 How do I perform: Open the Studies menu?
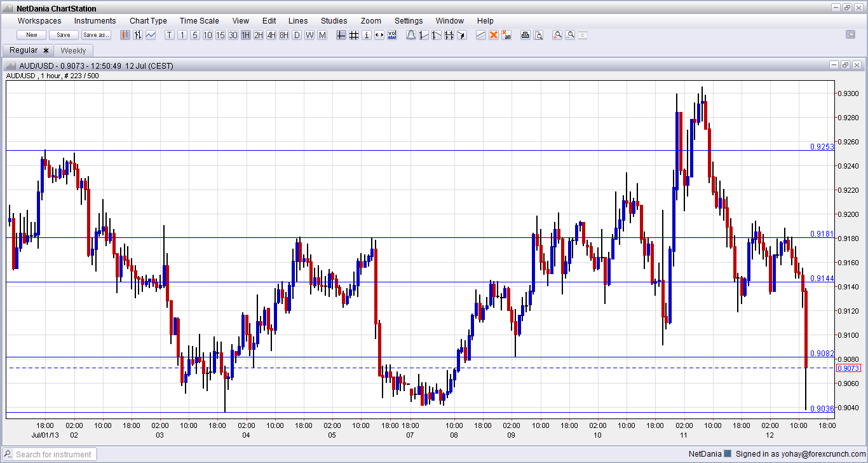point(334,21)
